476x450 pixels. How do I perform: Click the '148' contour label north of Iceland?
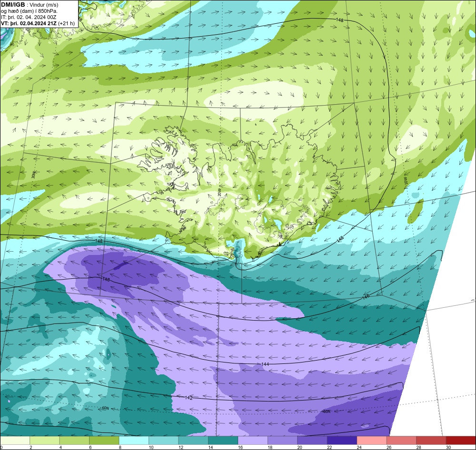[x=340, y=20]
